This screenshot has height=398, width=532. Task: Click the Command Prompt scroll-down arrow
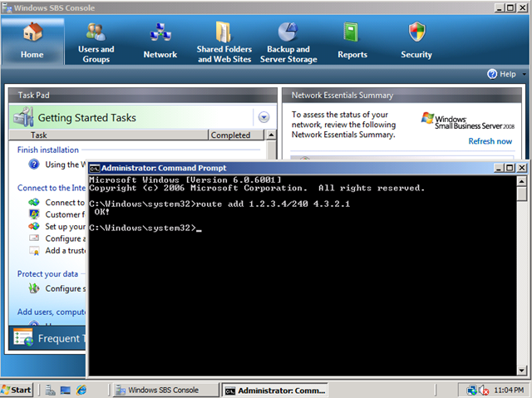tap(521, 371)
